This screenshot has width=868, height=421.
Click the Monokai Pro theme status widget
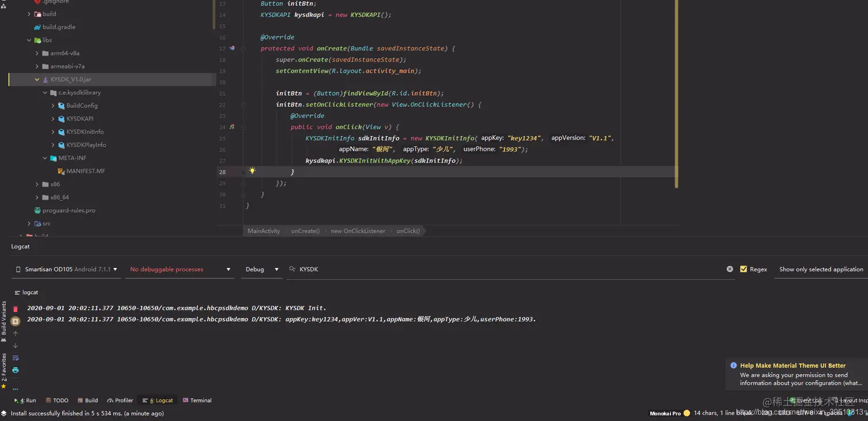[x=665, y=413]
